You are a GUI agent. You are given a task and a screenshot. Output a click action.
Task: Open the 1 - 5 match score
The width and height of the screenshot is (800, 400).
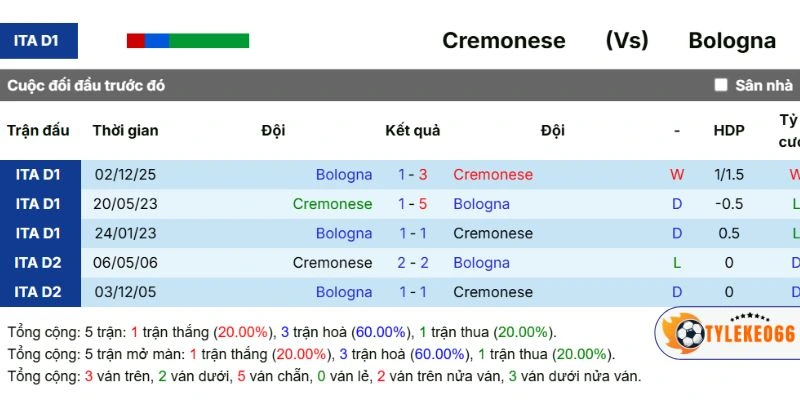pos(412,204)
